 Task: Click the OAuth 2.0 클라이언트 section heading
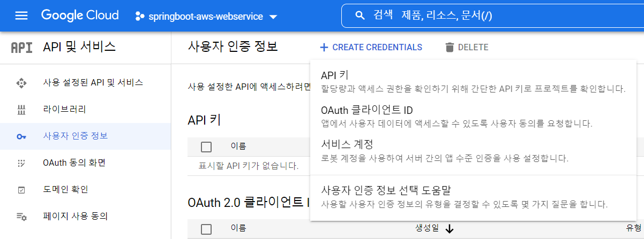click(249, 203)
